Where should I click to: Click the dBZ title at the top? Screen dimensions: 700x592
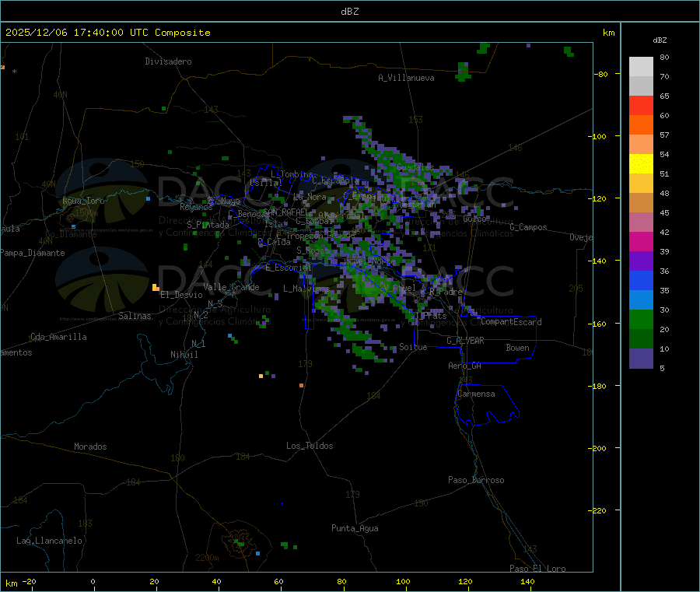(x=349, y=12)
